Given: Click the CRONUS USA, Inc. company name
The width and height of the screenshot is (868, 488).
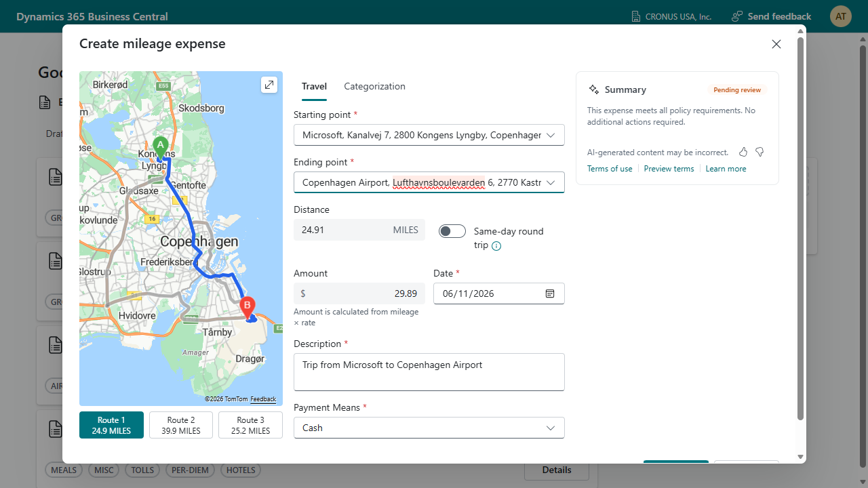Looking at the screenshot, I should pyautogui.click(x=677, y=16).
